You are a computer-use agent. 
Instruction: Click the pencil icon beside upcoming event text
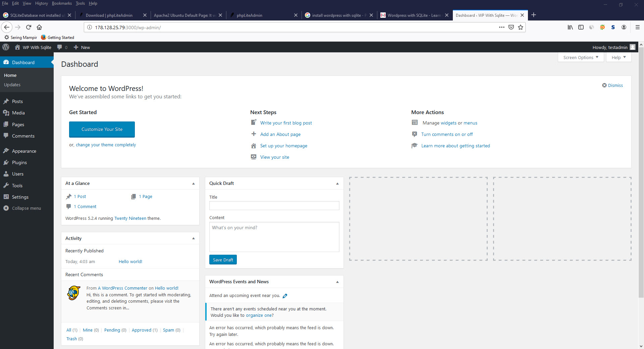285,296
